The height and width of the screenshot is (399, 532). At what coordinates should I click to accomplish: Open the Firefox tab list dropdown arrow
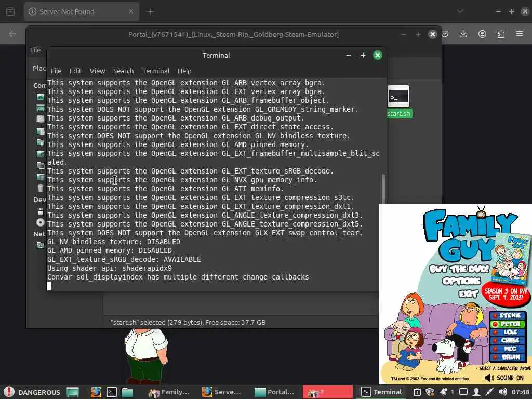point(460,11)
